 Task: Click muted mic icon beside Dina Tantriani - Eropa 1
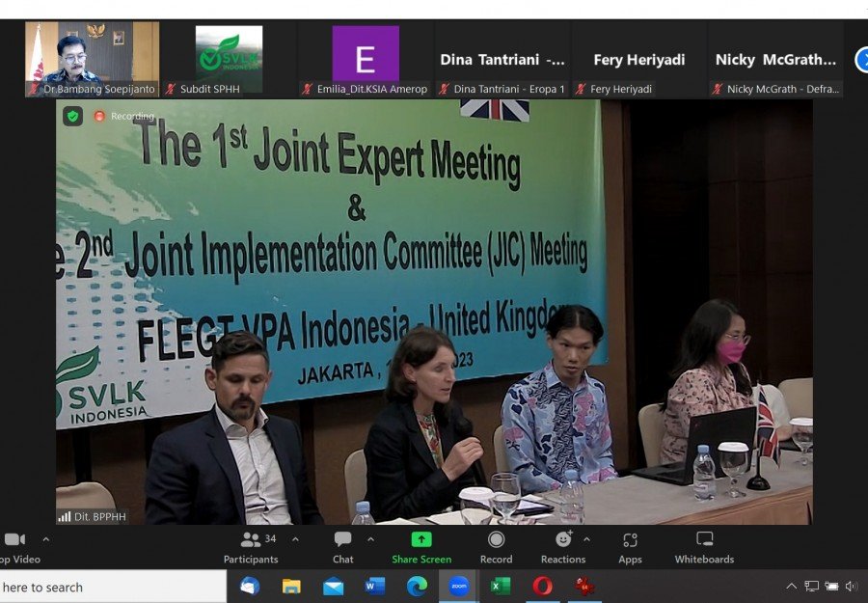point(445,89)
